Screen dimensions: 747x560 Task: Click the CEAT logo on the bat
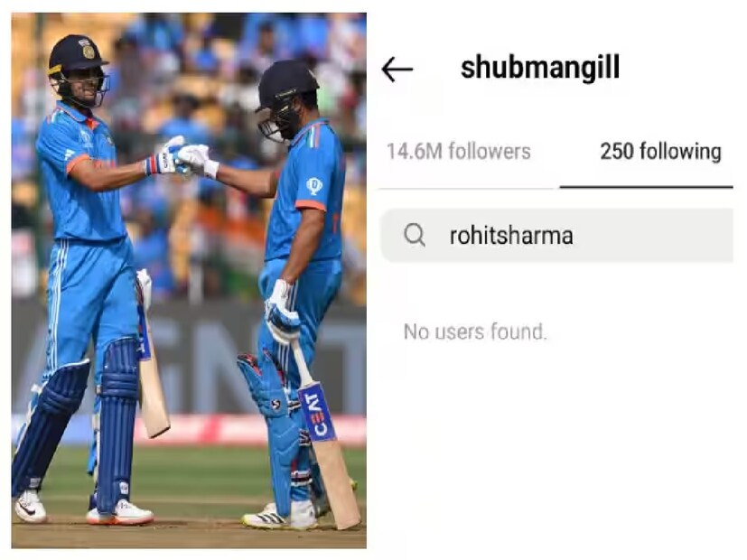coord(318,412)
